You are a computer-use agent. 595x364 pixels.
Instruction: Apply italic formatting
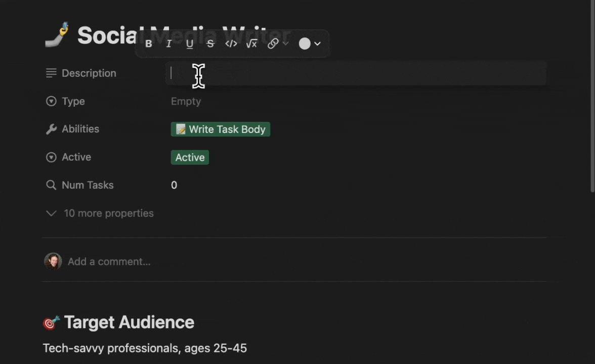pyautogui.click(x=169, y=43)
